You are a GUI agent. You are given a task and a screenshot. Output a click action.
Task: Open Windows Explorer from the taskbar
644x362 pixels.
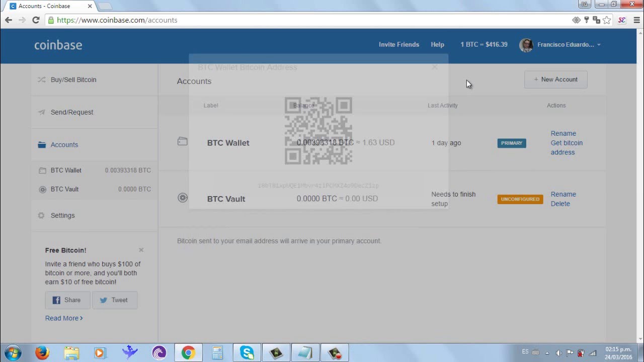coord(71,353)
